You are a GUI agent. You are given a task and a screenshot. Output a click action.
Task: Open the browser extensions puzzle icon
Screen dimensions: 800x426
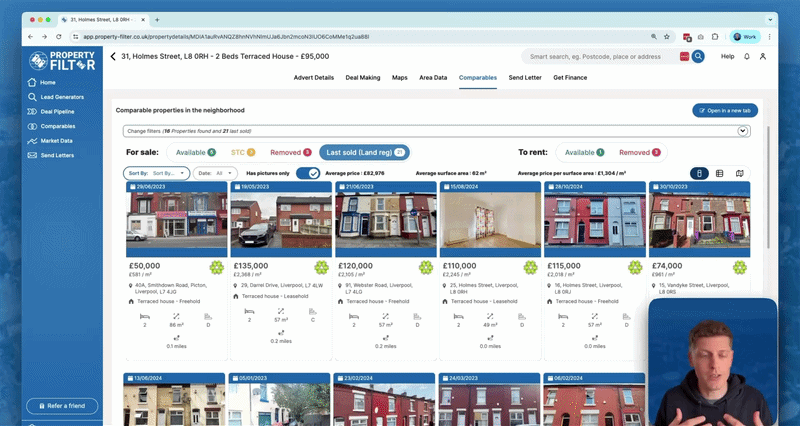tap(715, 37)
